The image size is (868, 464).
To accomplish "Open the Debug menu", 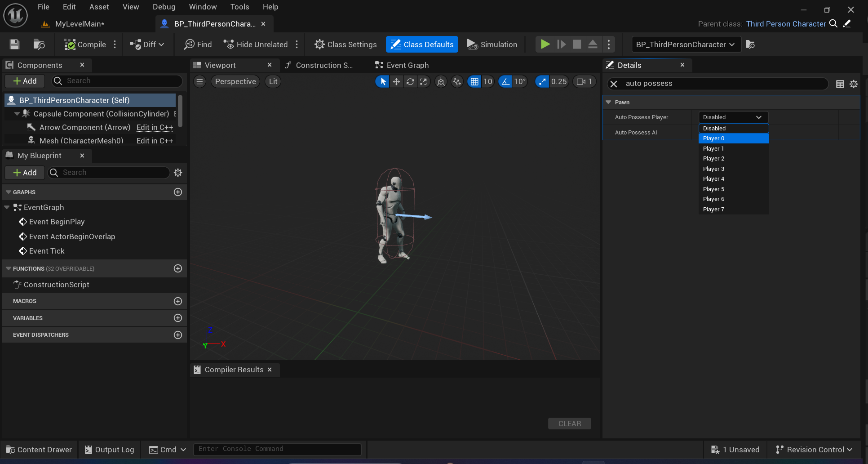I will (164, 7).
